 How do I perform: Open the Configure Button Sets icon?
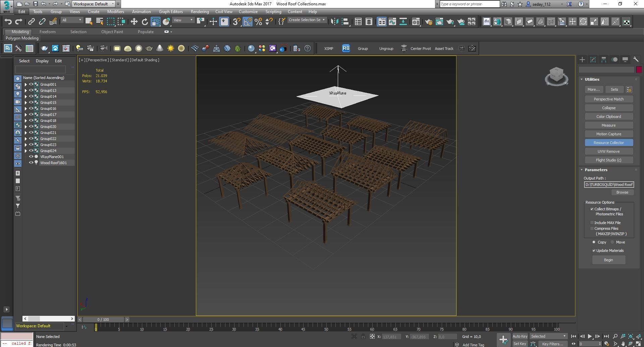pos(629,89)
